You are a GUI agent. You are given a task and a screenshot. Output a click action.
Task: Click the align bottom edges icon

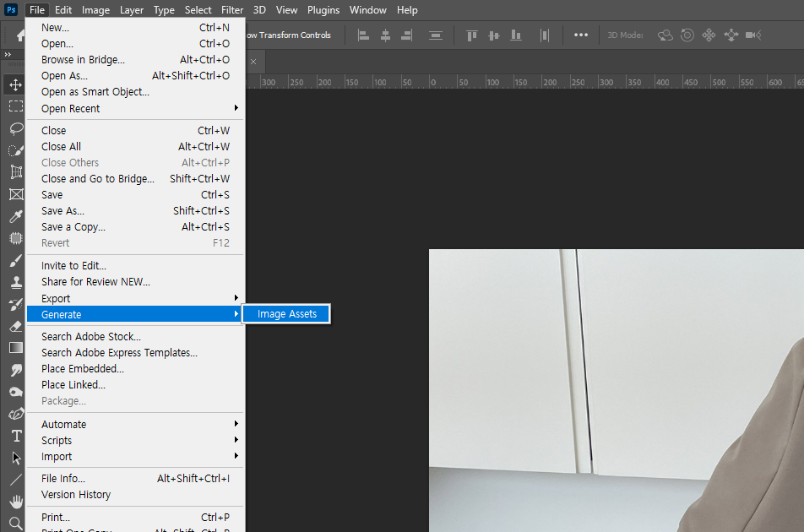pyautogui.click(x=516, y=35)
